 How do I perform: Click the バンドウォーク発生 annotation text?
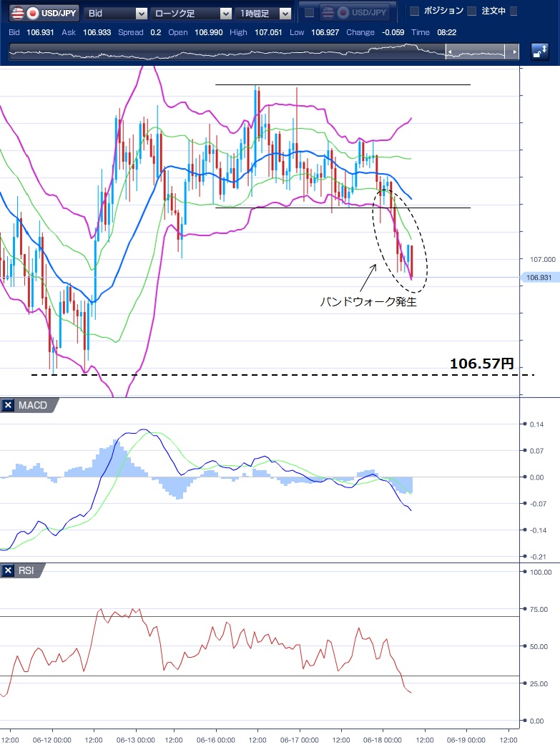[368, 302]
